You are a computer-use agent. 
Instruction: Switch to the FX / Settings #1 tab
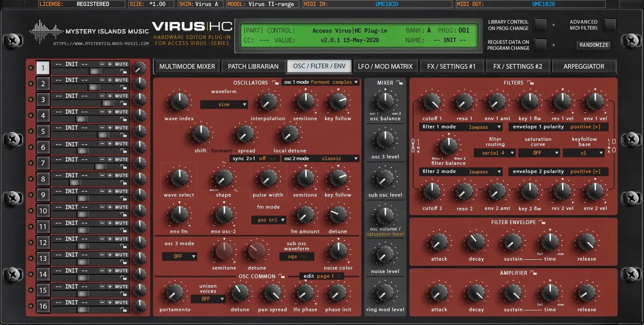(x=451, y=66)
